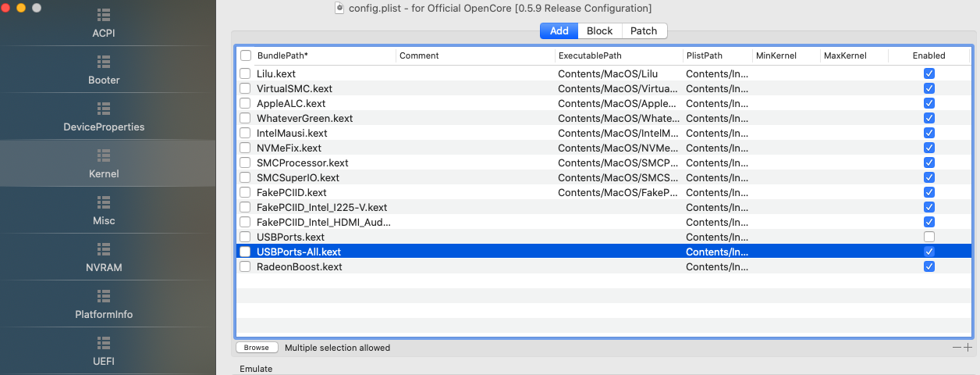The image size is (980, 375).
Task: Click the minus button to remove entry
Action: click(957, 348)
